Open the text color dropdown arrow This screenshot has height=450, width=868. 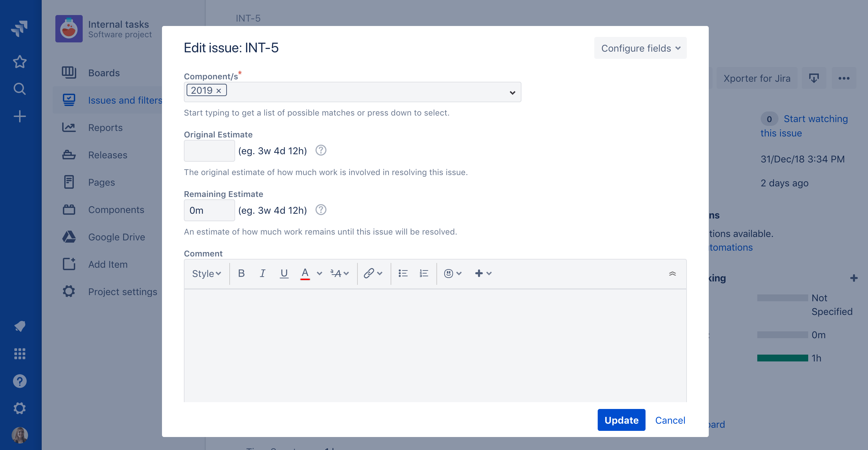tap(320, 273)
